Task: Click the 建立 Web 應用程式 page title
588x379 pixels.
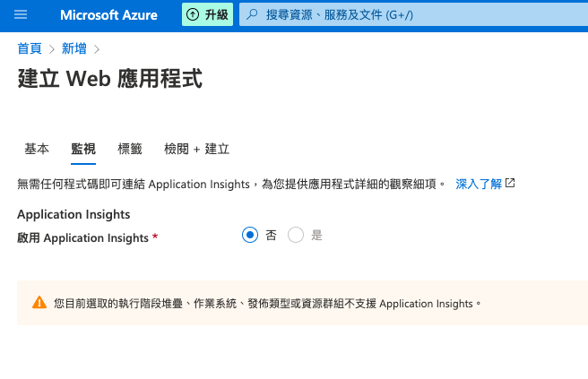Action: (110, 78)
